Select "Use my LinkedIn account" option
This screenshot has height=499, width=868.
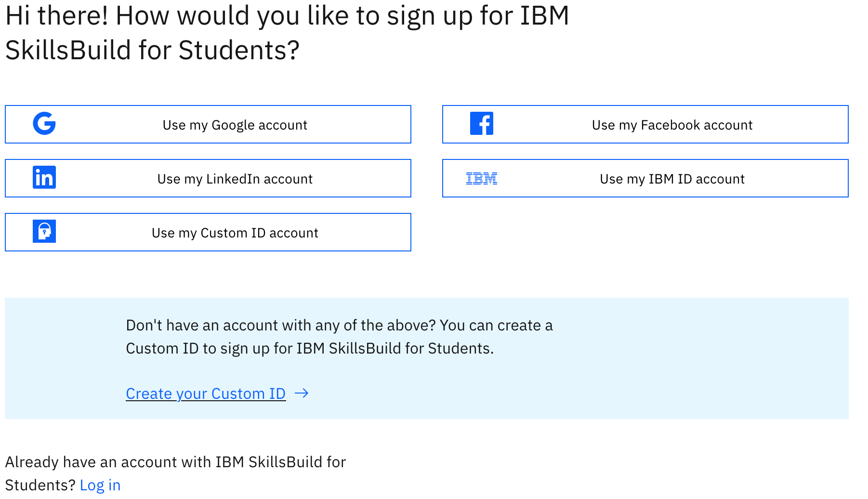click(208, 178)
